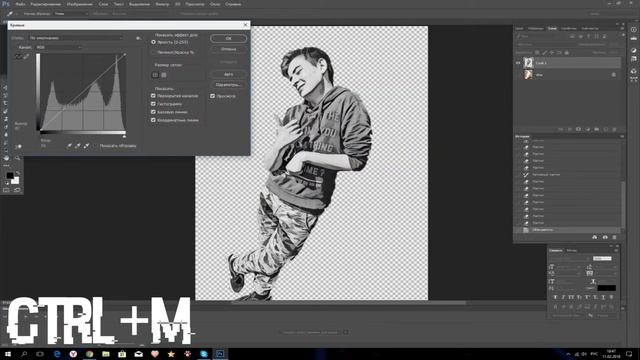Open the Character panel flyout menu
640x360 pixels.
tap(616, 250)
